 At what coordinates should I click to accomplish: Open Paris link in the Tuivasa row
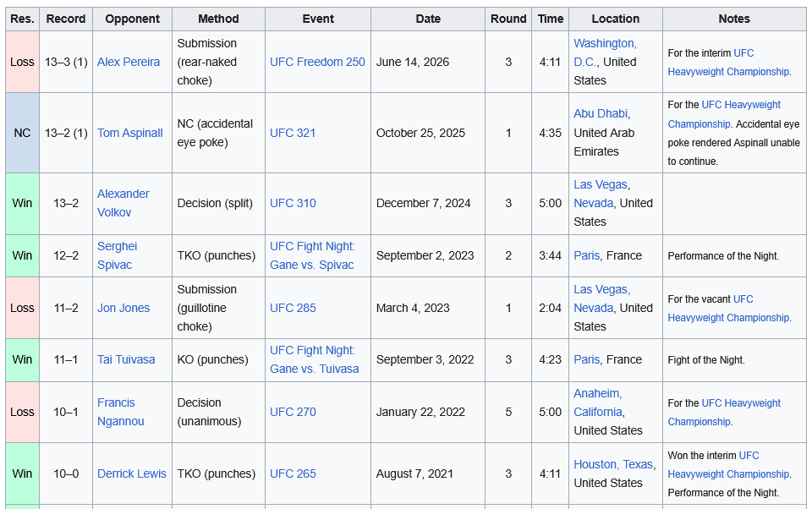(587, 359)
